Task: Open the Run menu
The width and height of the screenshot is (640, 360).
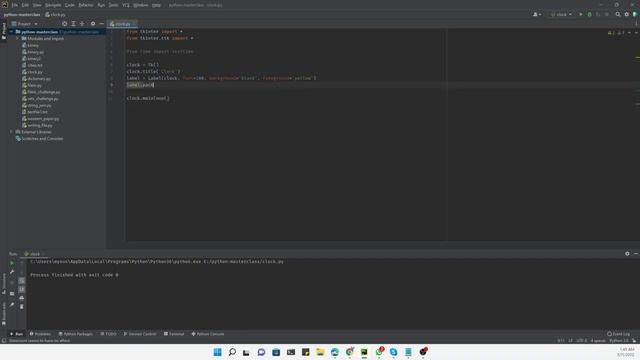Action: (x=101, y=5)
